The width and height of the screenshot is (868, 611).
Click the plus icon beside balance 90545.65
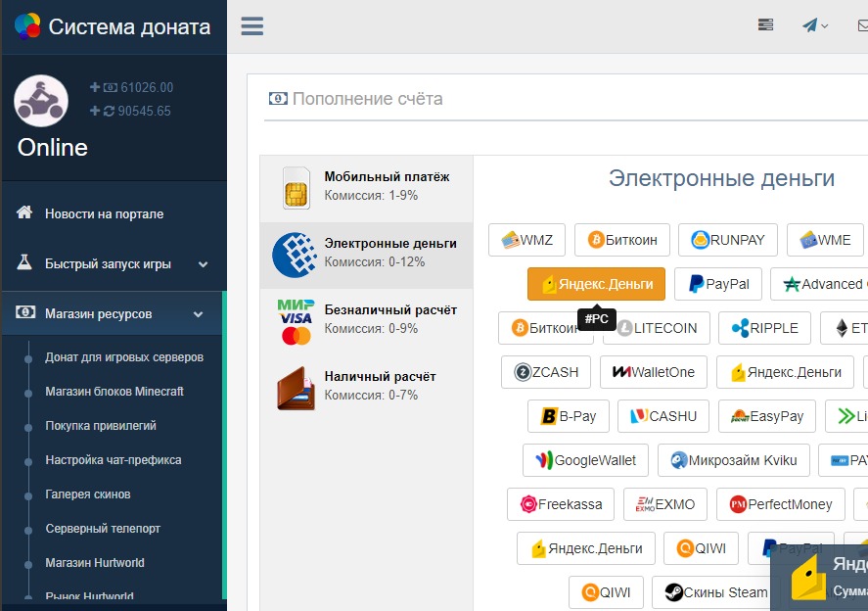(95, 111)
